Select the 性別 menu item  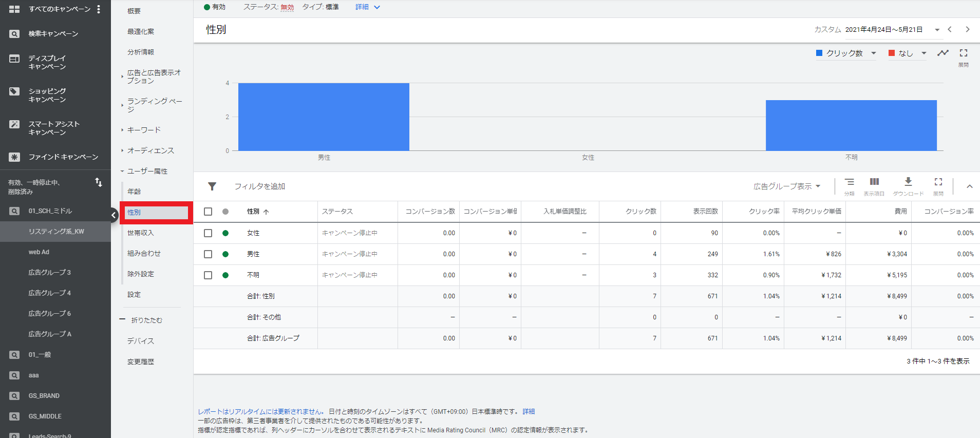pyautogui.click(x=156, y=213)
